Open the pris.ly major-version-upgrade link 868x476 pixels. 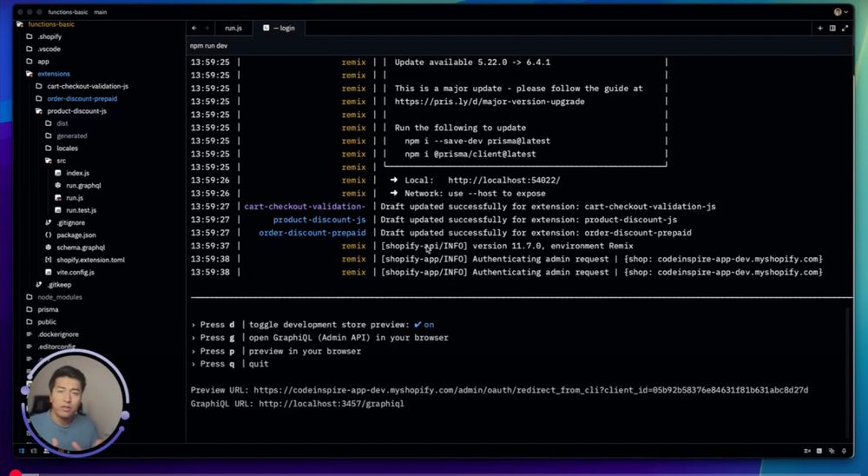click(x=490, y=102)
